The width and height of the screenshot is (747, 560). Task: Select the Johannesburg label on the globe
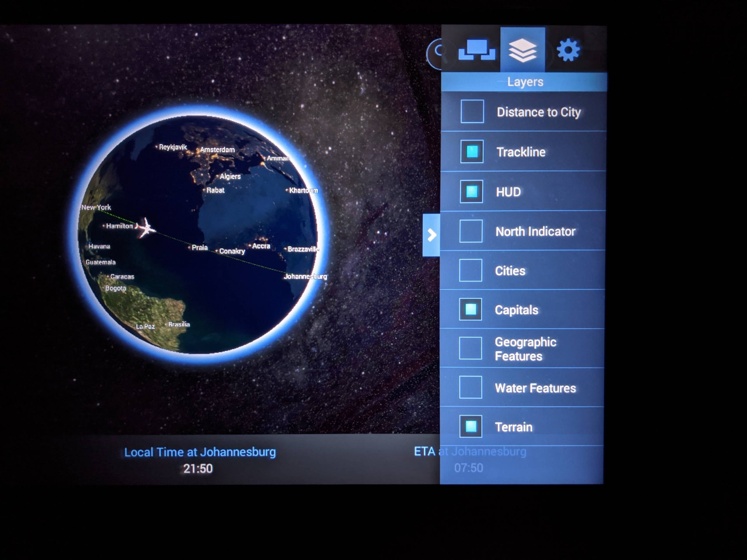[x=305, y=276]
